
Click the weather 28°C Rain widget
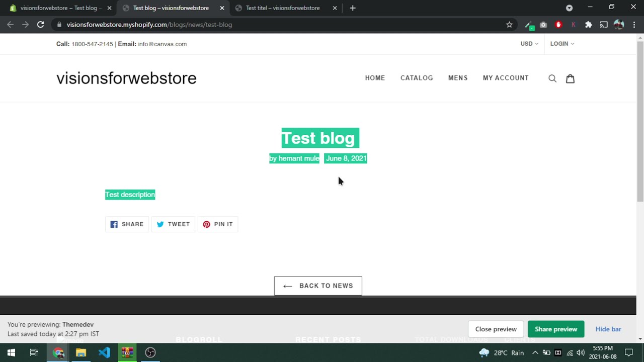tap(502, 352)
